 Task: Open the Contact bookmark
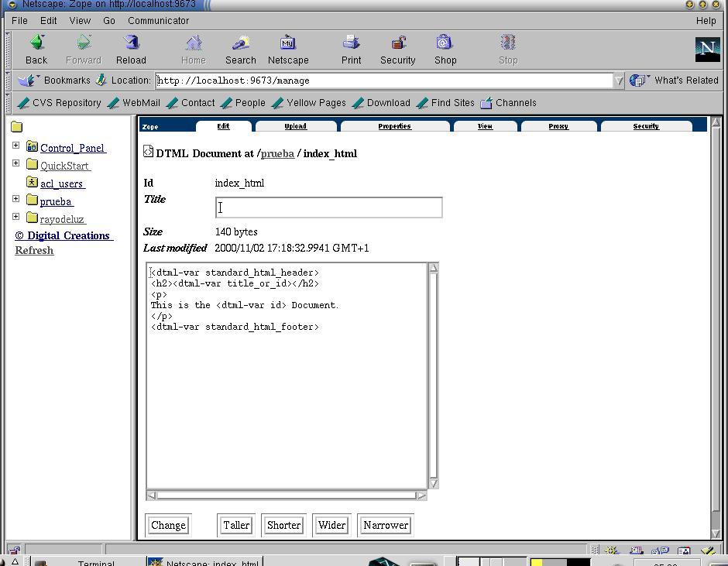[x=191, y=103]
